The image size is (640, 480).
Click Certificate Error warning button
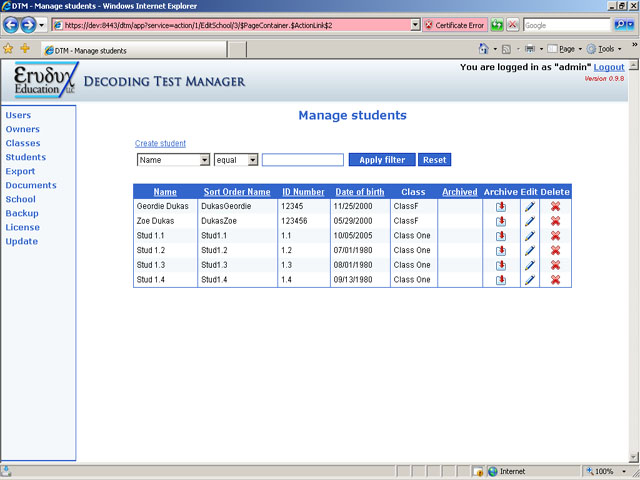click(x=455, y=25)
